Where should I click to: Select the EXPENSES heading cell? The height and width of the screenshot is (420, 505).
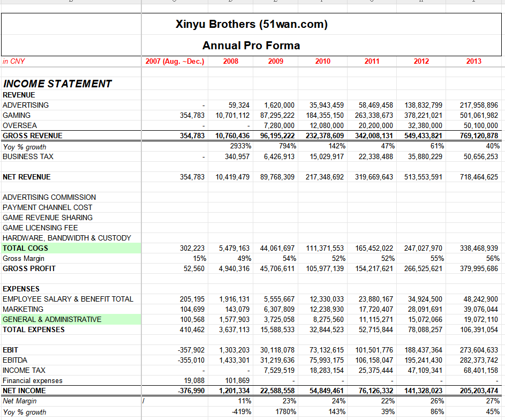21,289
